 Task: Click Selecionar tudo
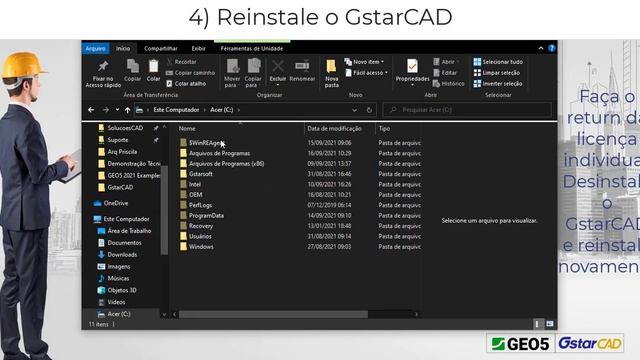498,62
